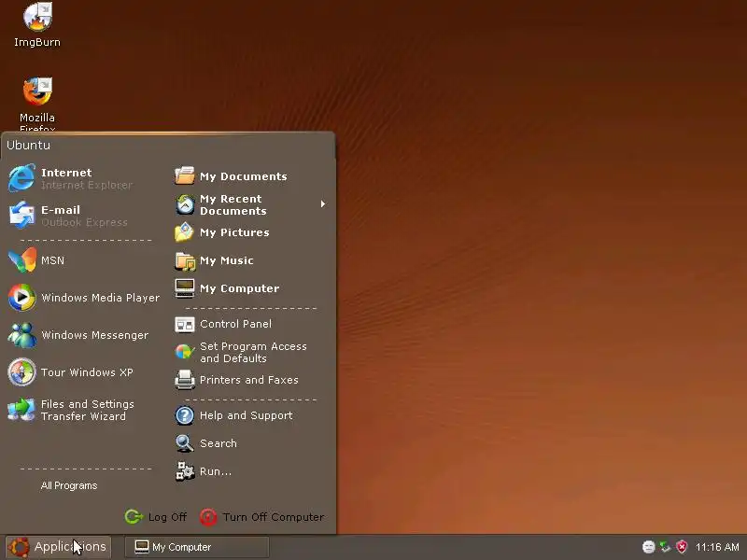
Task: Expand All Programs list
Action: pyautogui.click(x=69, y=485)
